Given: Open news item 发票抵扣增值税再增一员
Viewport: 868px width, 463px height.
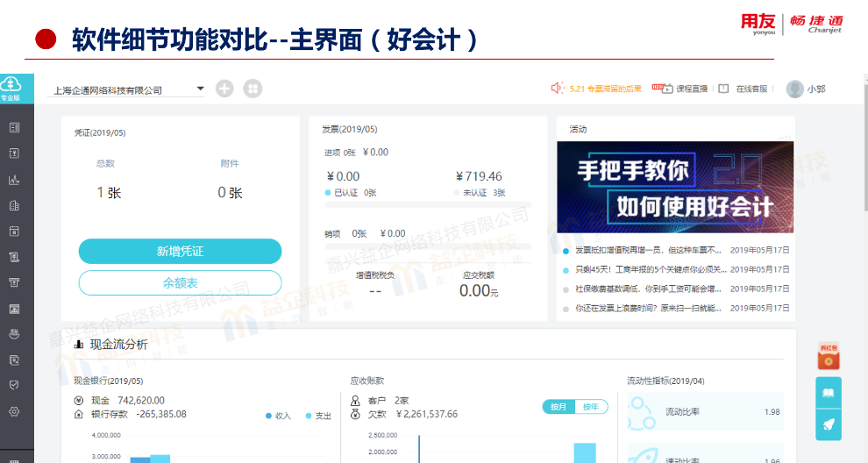Looking at the screenshot, I should pos(648,250).
